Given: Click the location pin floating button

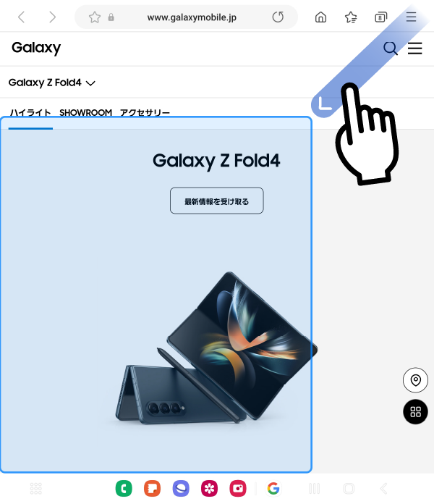Looking at the screenshot, I should tap(415, 380).
